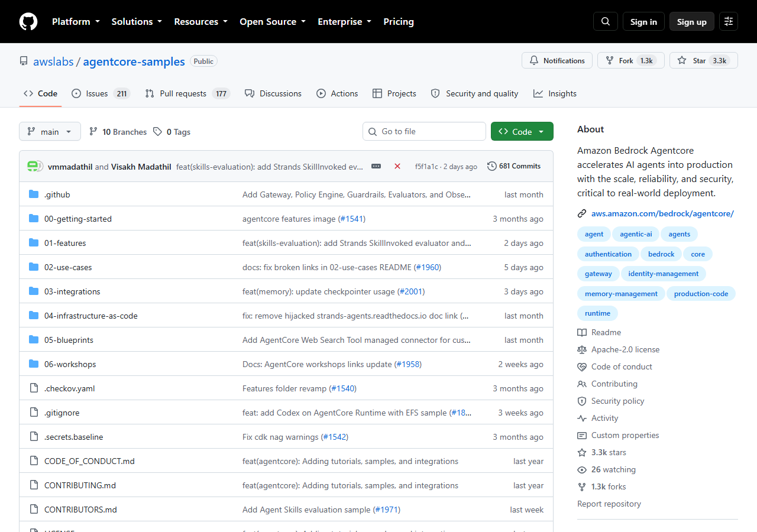Click the .secrets.baseline file icon
757x532 pixels.
click(34, 437)
